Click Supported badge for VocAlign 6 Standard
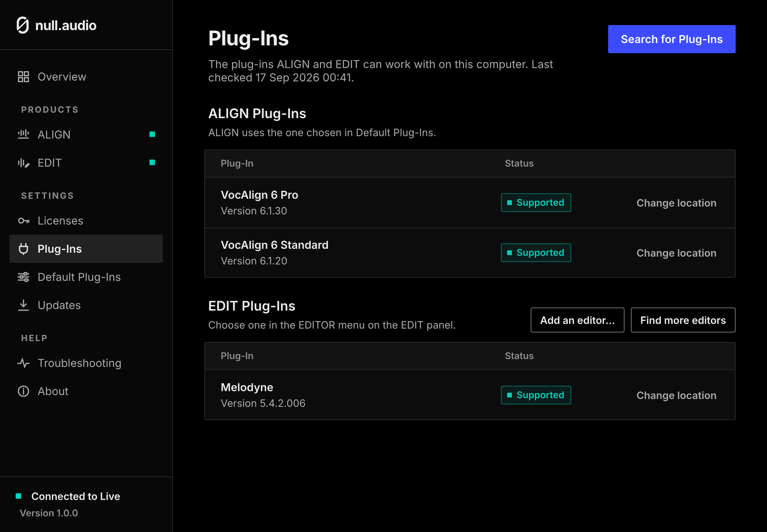This screenshot has height=532, width=767. 536,253
